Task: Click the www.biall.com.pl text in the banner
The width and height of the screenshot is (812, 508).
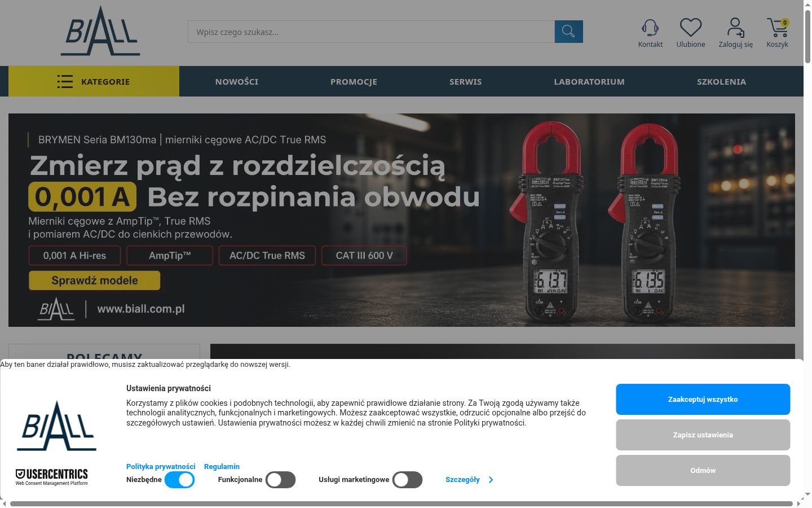Action: pos(141,309)
